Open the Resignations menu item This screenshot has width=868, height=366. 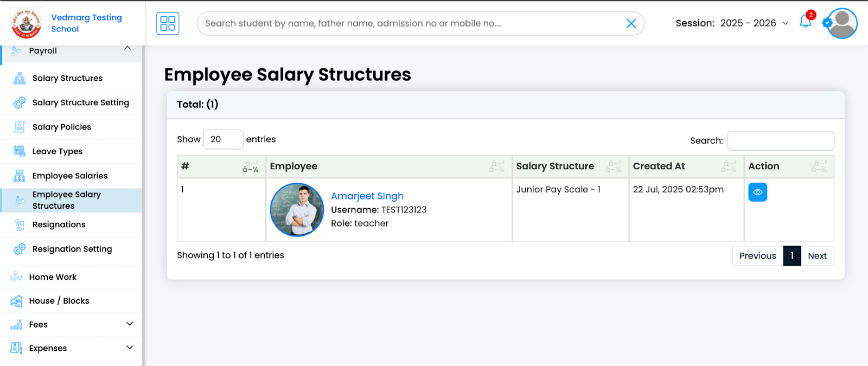pyautogui.click(x=58, y=224)
